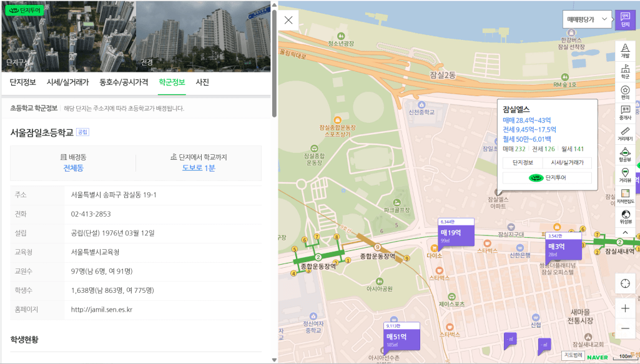Select the 매3억 listing marker on map
This screenshot has height=364, width=640.
coord(563,247)
